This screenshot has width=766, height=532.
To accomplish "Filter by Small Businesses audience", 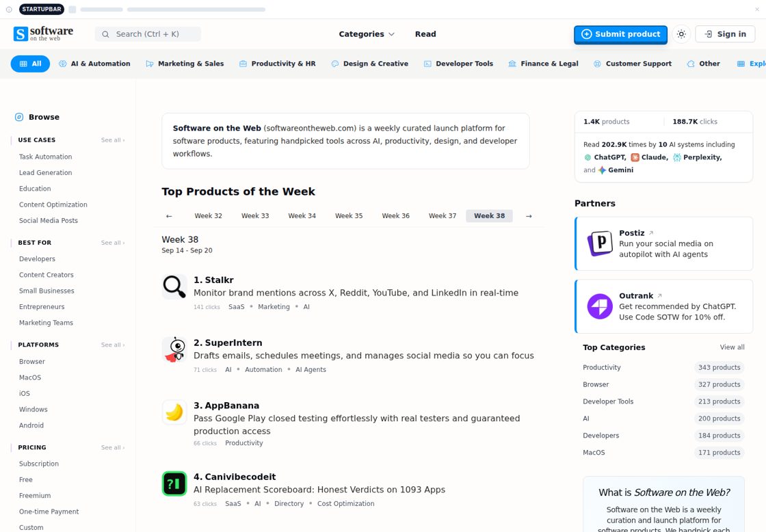I will (47, 291).
